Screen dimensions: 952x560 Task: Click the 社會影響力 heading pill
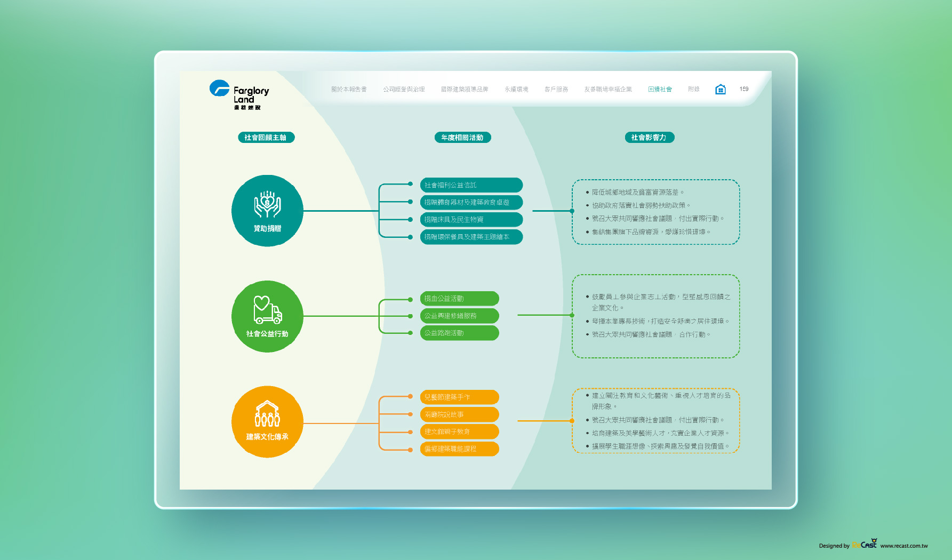coord(649,138)
